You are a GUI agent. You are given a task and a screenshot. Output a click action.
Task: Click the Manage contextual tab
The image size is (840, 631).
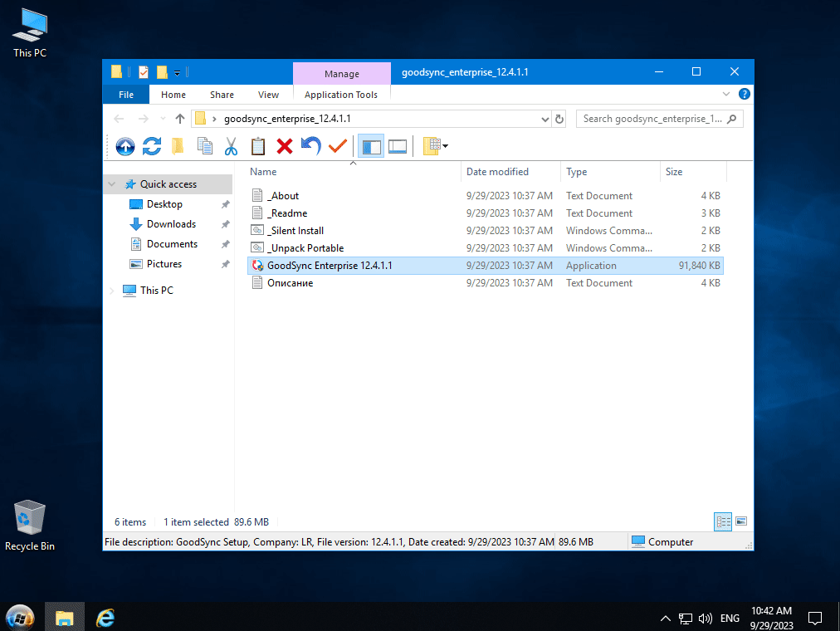pos(341,74)
